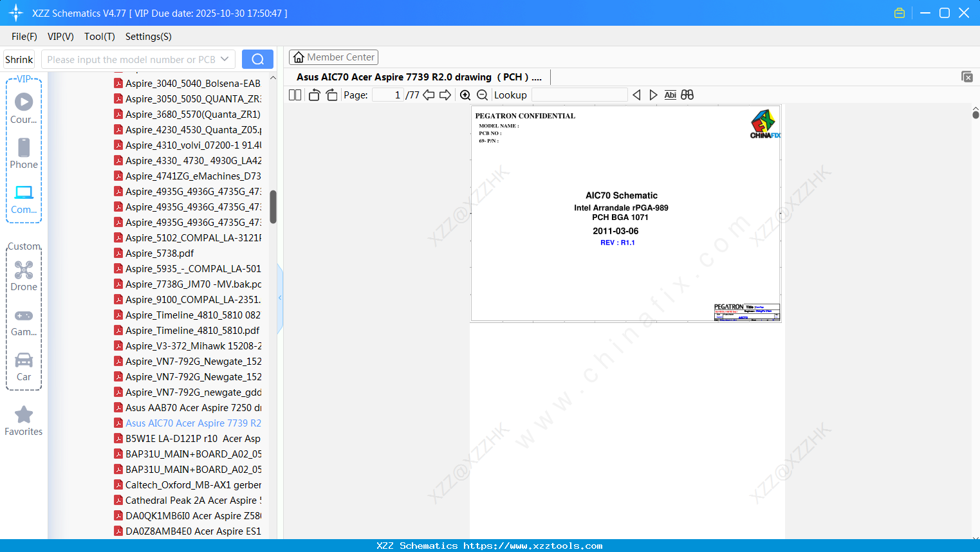Open Aspire_Timeline_4810_5810.pdf file
Screen dimensions: 980x552
point(187,330)
